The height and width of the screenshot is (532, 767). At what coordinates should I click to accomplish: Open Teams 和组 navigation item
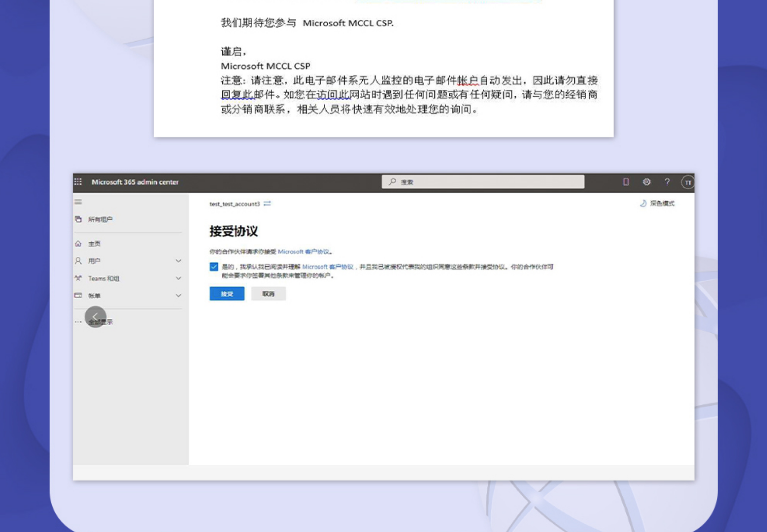[104, 278]
